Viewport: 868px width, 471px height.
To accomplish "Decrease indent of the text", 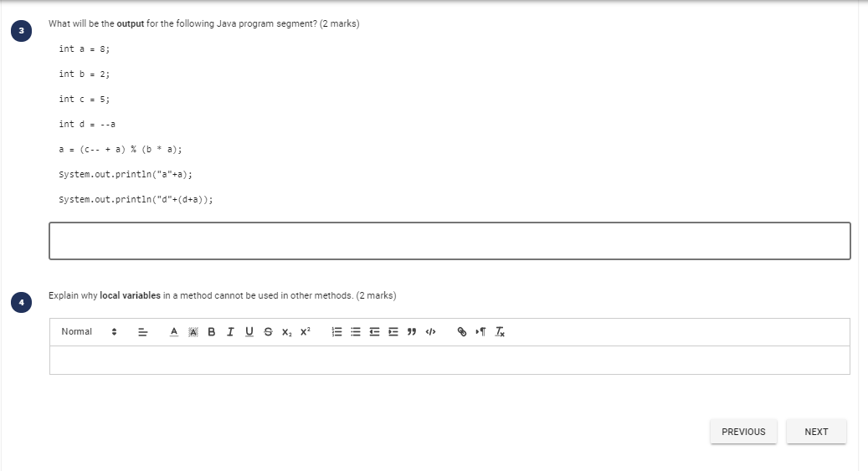I will pyautogui.click(x=374, y=332).
